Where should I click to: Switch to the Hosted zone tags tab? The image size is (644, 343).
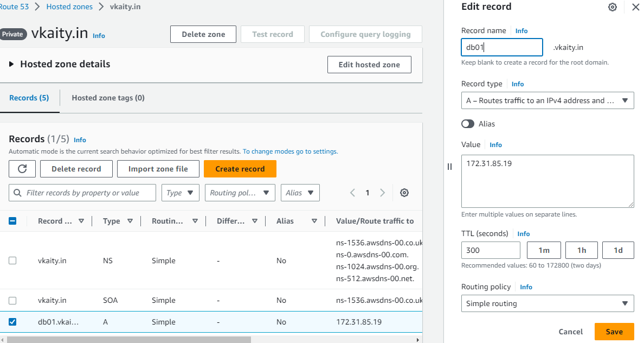[x=108, y=98]
